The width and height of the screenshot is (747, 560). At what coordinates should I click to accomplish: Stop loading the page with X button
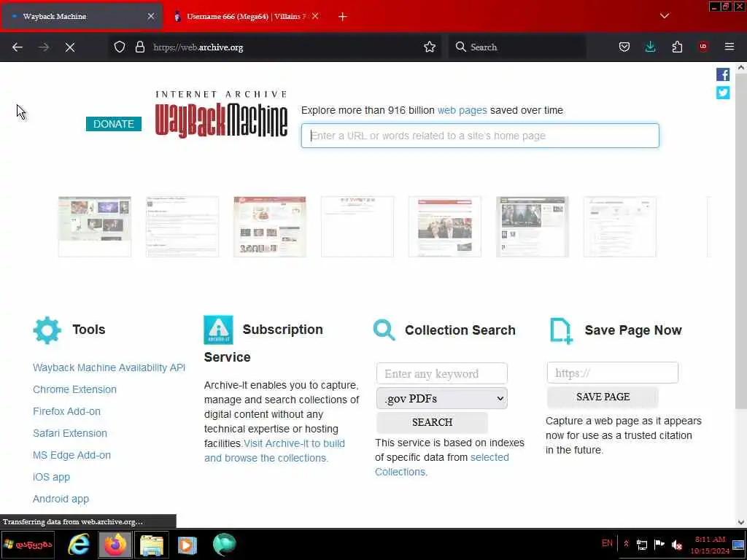[x=70, y=47]
